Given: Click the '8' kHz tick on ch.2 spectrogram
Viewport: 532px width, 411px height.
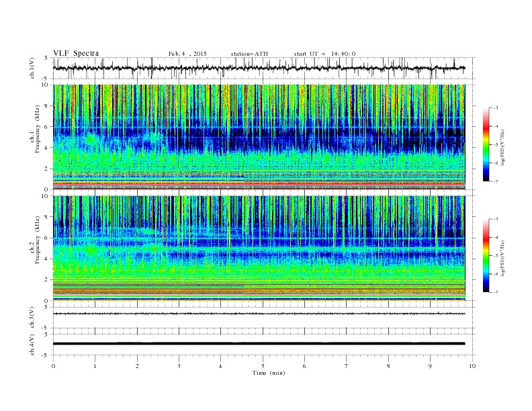Looking at the screenshot, I should 46,217.
